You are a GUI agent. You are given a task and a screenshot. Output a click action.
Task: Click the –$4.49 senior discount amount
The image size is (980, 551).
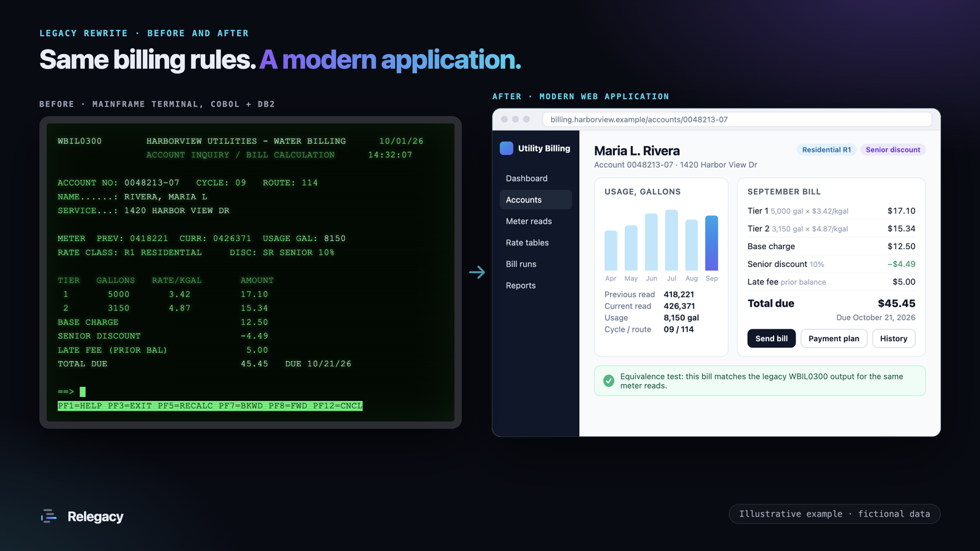[x=901, y=264]
